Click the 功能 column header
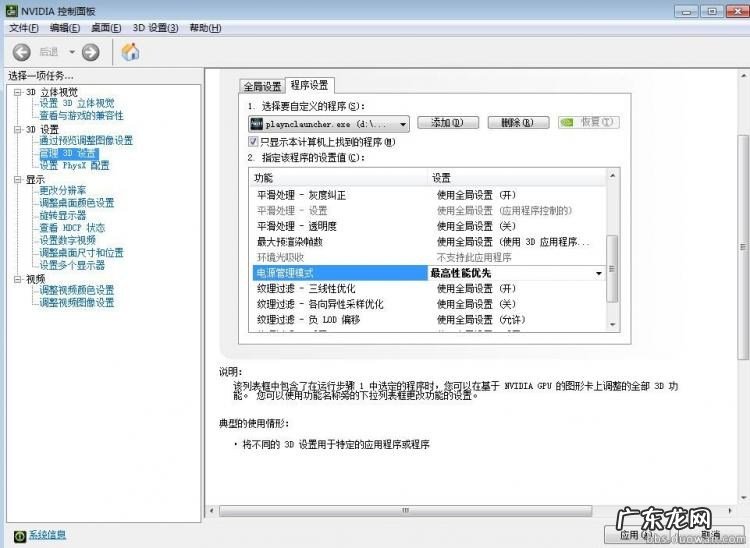 coord(339,178)
